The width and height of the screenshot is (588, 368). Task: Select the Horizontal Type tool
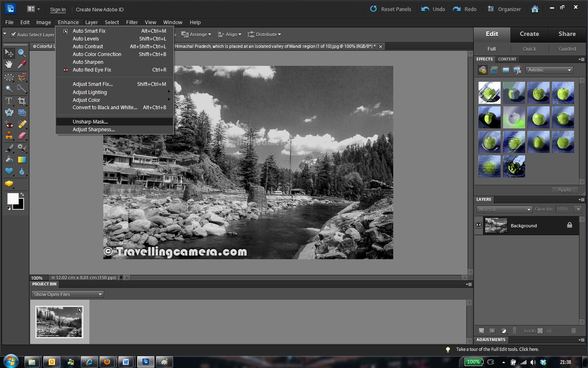click(9, 101)
